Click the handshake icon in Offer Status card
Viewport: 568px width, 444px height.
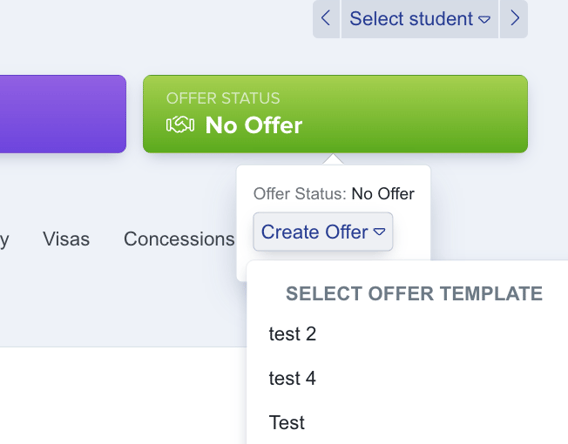(x=180, y=125)
